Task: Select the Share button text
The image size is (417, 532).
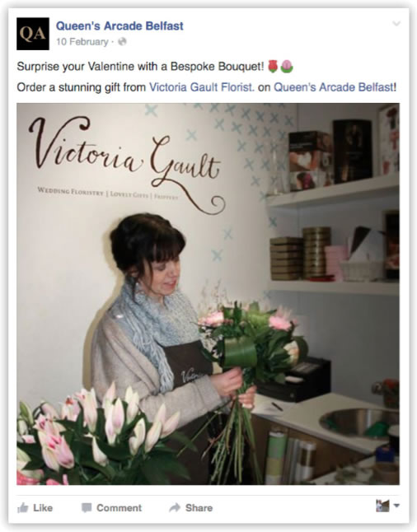Action: tap(199, 508)
